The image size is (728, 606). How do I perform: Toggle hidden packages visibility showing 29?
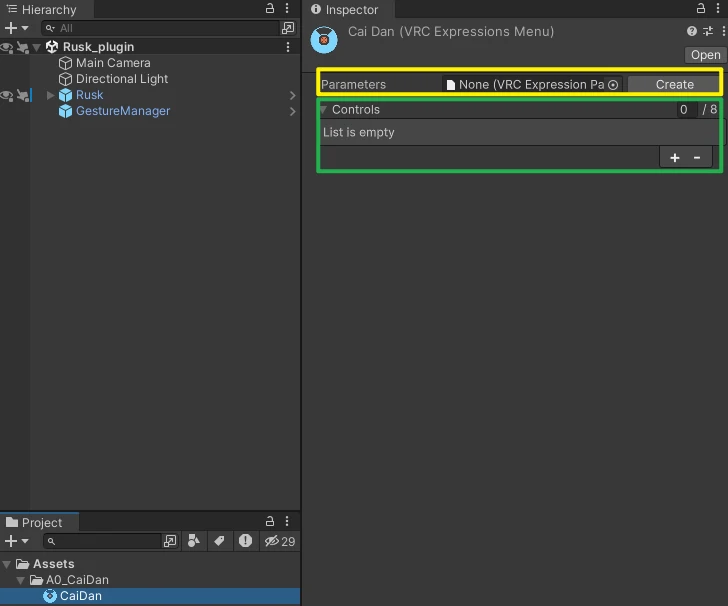pos(279,541)
